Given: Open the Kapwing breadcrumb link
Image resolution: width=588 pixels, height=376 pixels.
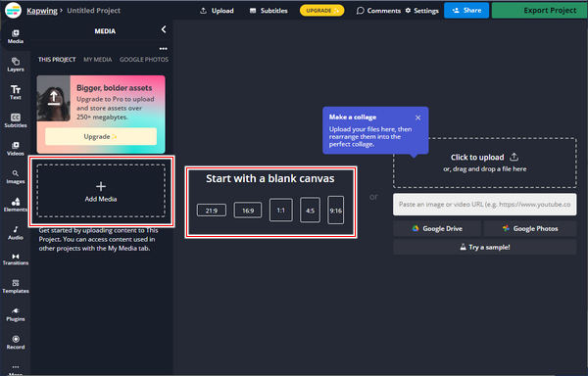Looking at the screenshot, I should (42, 11).
